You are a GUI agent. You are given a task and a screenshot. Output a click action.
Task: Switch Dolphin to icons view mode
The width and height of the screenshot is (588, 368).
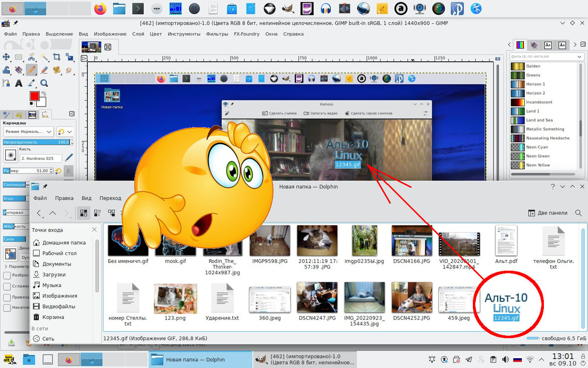(x=83, y=213)
